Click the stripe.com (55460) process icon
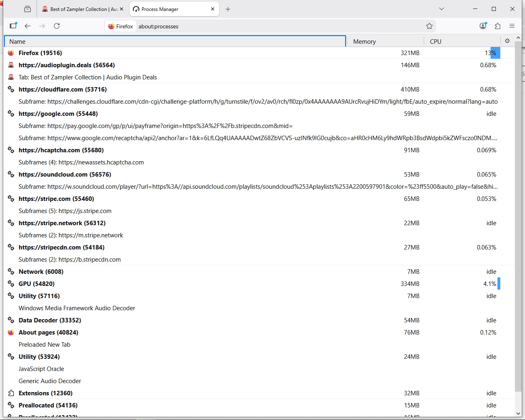This screenshot has width=525, height=420. [11, 198]
